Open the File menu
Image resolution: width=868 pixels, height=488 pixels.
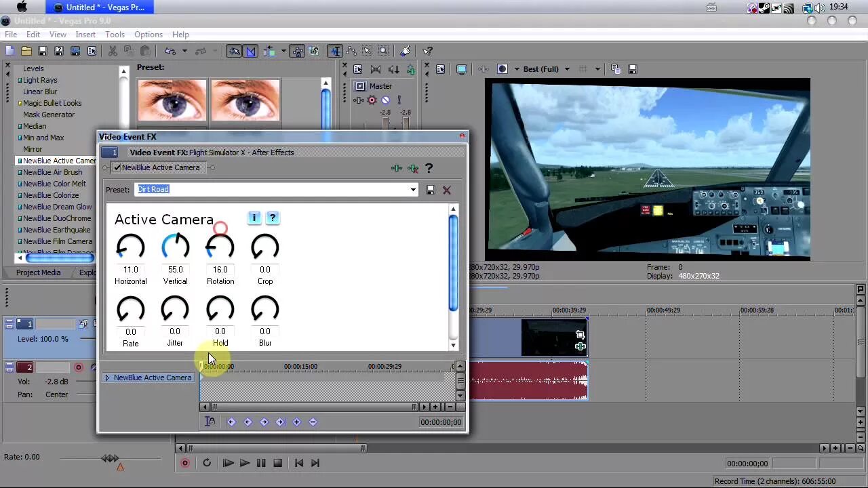[11, 35]
